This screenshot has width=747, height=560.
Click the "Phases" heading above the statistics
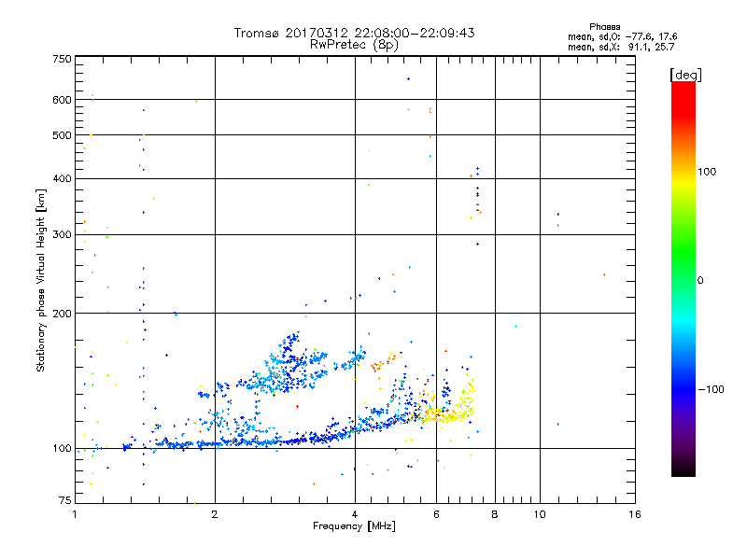[604, 27]
